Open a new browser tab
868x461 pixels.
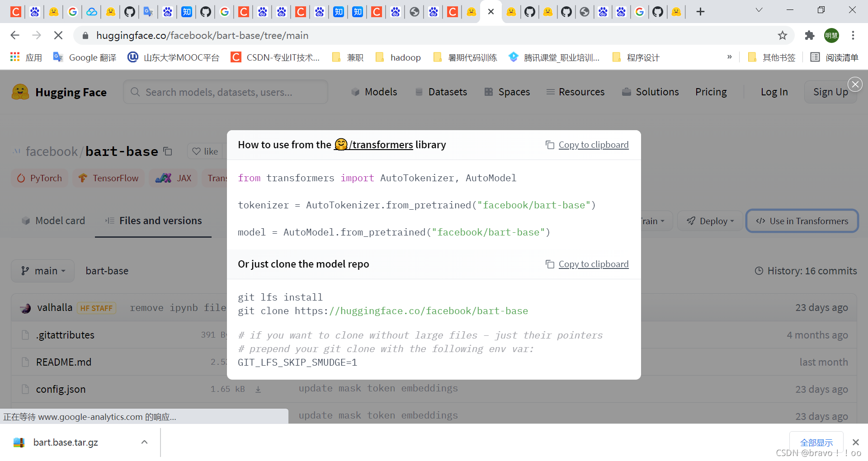tap(700, 12)
